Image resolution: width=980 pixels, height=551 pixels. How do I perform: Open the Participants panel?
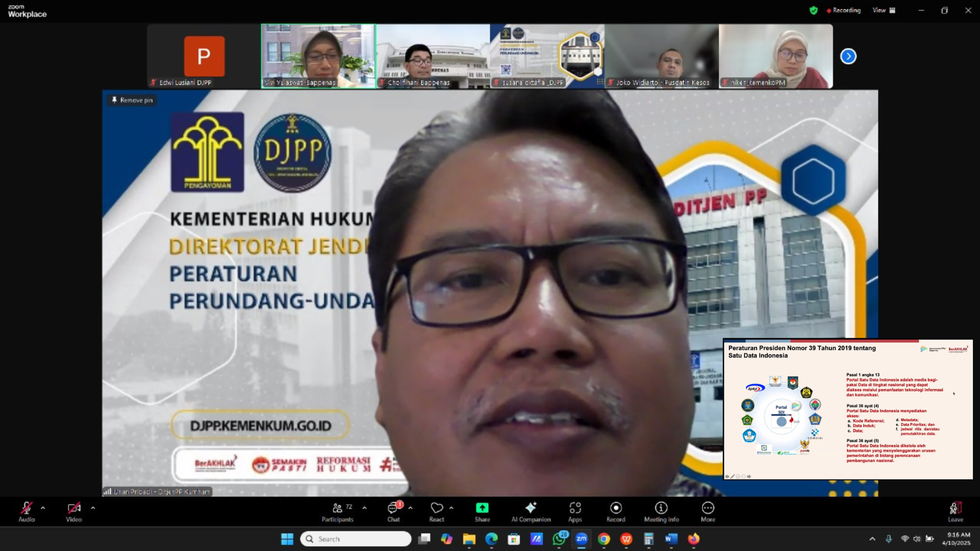point(337,512)
